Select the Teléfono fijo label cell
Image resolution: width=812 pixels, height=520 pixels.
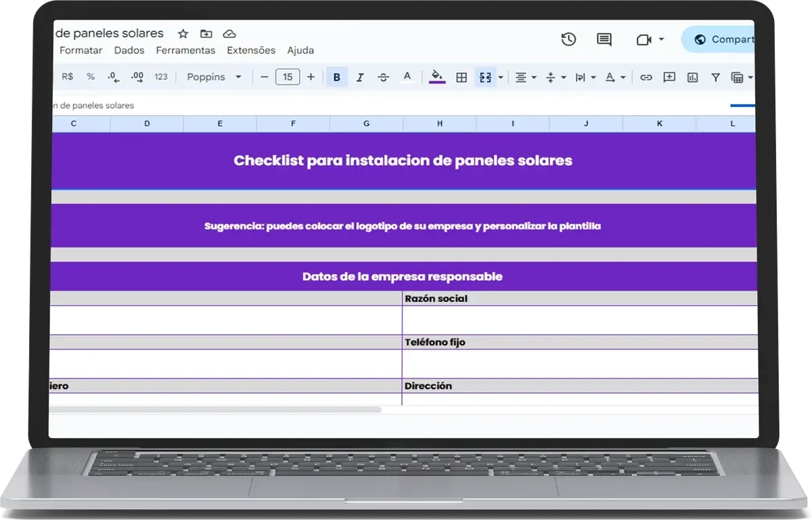(x=580, y=343)
